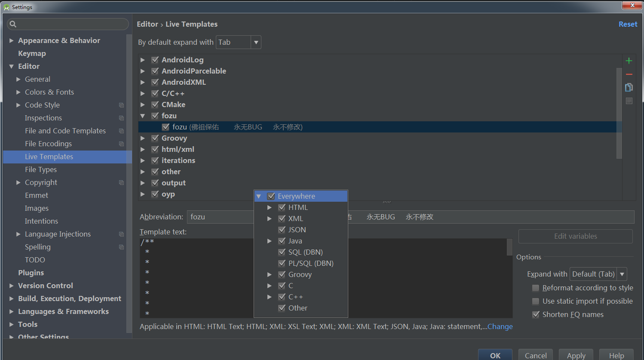644x360 pixels.
Task: Add a new live template with plus icon
Action: tap(629, 61)
